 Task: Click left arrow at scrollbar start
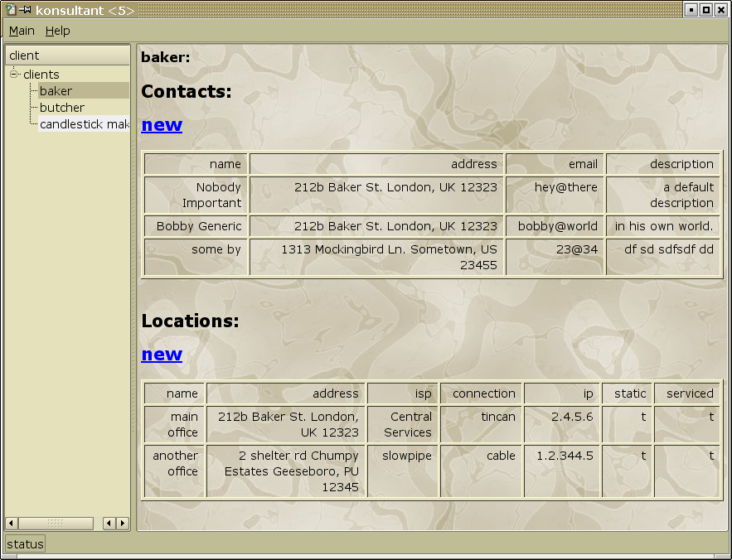12,523
